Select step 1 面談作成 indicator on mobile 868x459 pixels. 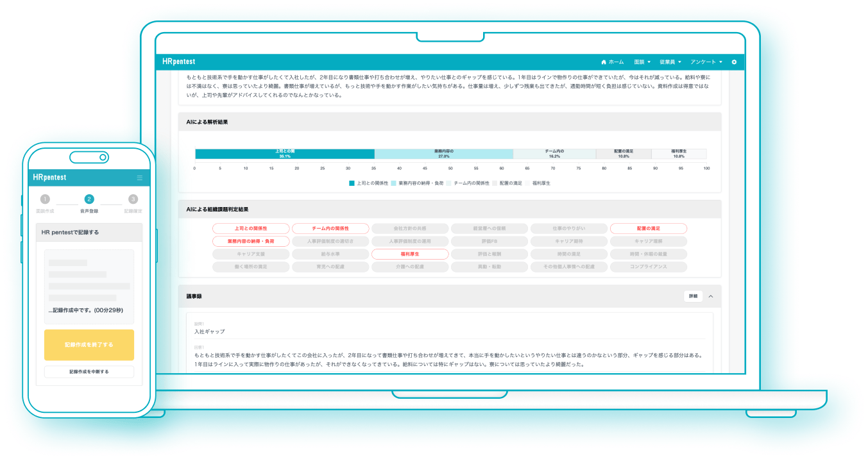coord(45,199)
